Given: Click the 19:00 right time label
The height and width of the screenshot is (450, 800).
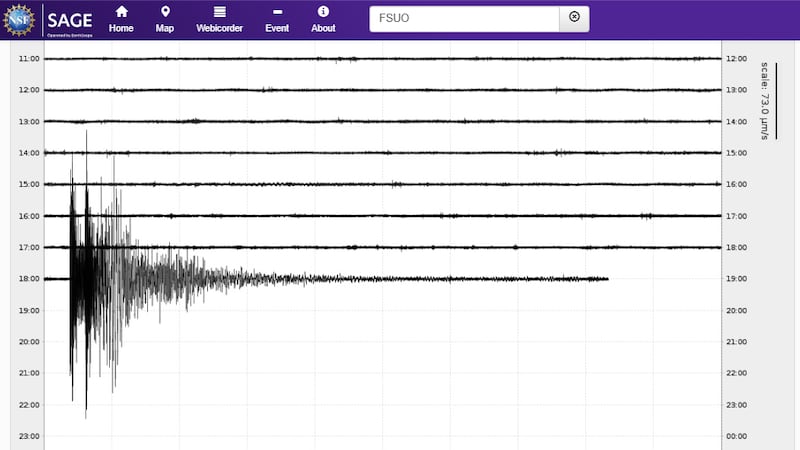Looking at the screenshot, I should (736, 279).
